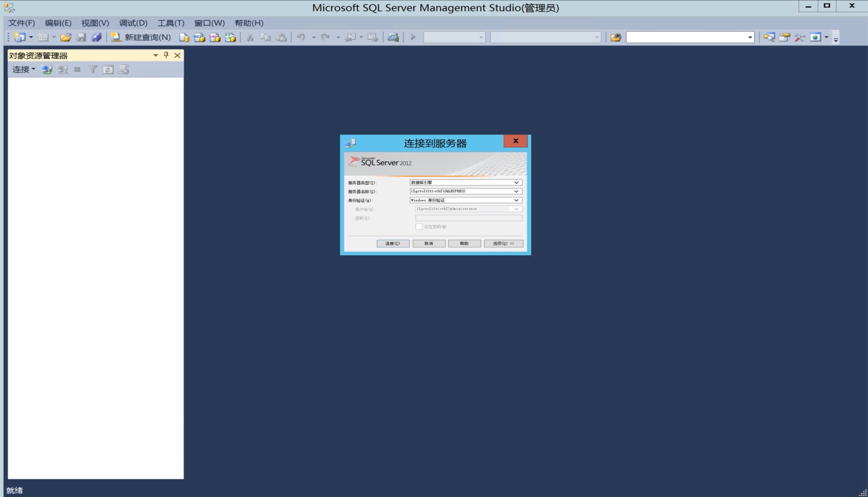The width and height of the screenshot is (868, 497).
Task: Click Connect Object Explorer icon
Action: (47, 70)
